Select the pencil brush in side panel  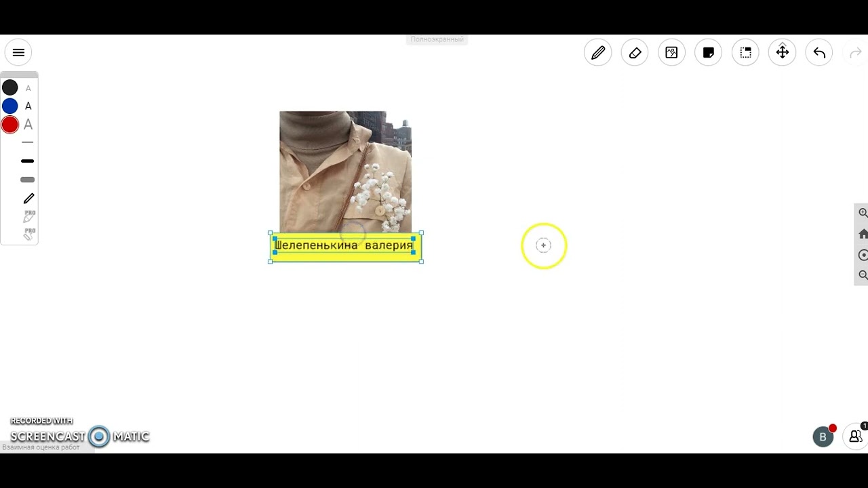pyautogui.click(x=28, y=199)
